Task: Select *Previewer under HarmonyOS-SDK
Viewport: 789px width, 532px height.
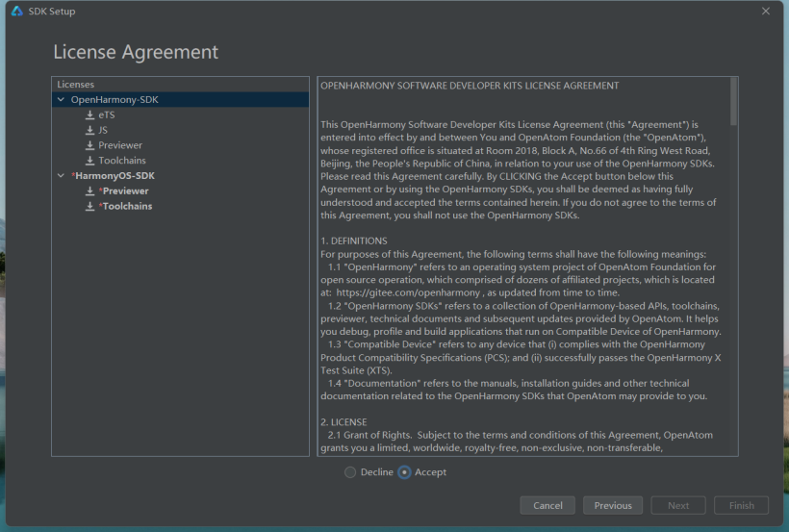Action: click(124, 191)
